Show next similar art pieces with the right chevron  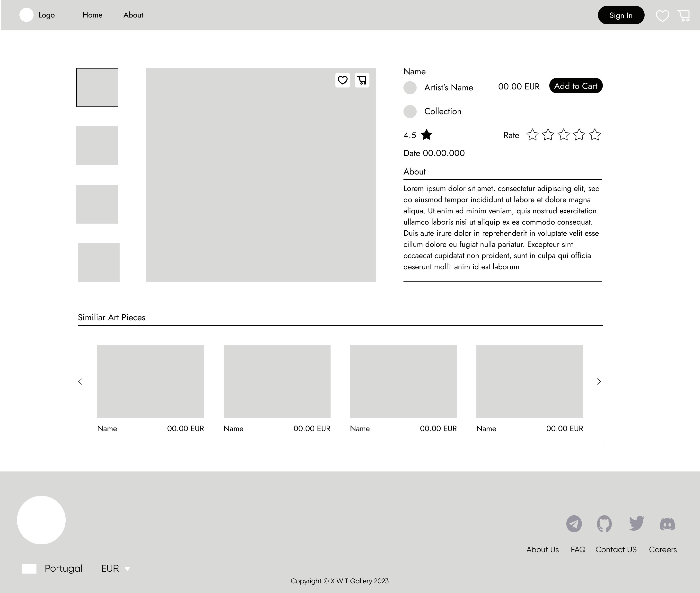tap(598, 382)
